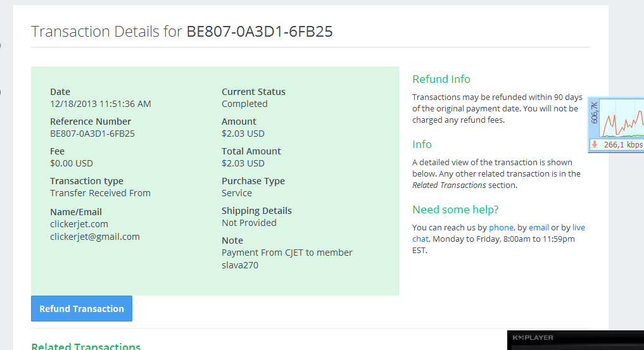Screen dimensions: 644x350
Task: Click the Reference Number value BE807-0A3D1-6FB25
Action: pyautogui.click(x=92, y=134)
